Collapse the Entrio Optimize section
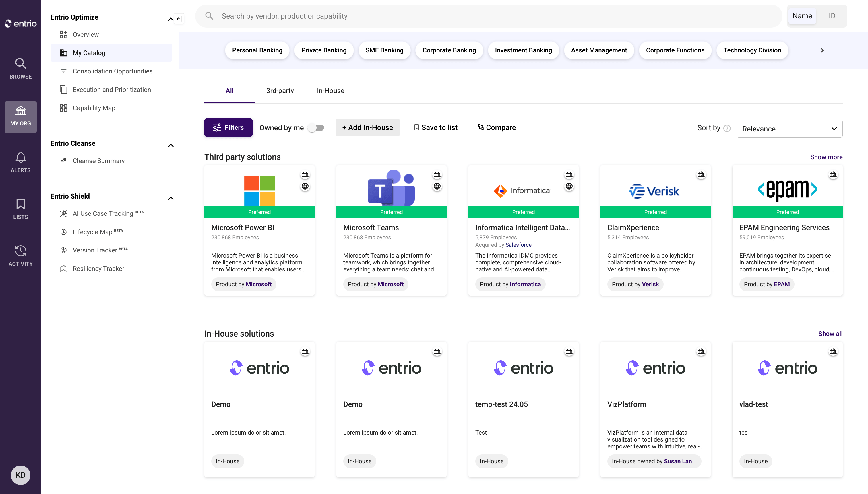The image size is (868, 494). pos(171,19)
